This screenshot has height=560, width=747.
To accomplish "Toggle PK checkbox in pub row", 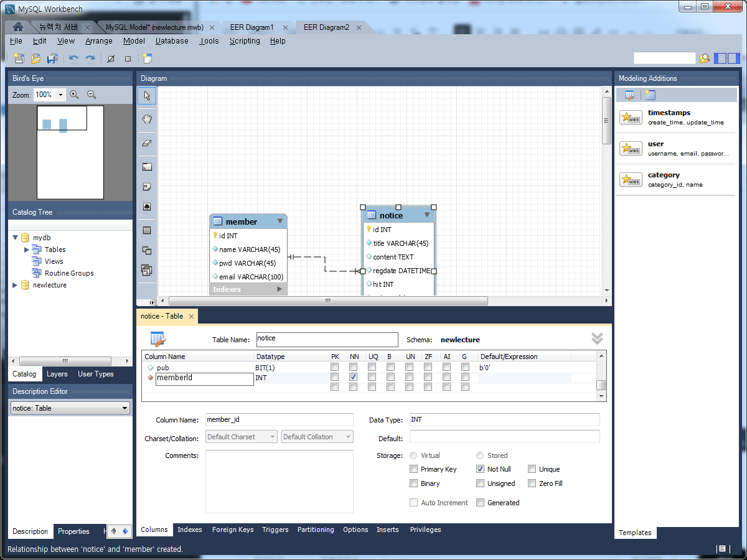I will [335, 368].
